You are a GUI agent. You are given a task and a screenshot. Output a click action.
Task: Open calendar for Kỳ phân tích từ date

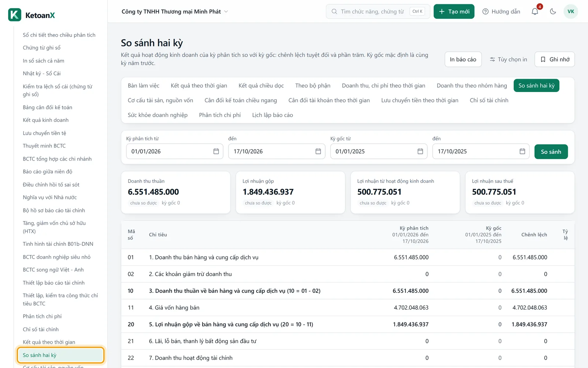[x=216, y=151]
